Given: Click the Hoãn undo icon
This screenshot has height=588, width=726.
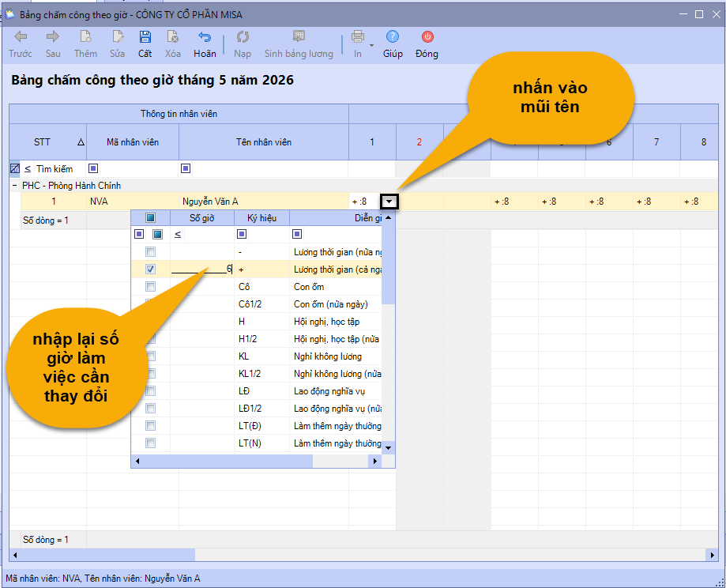Looking at the screenshot, I should click(x=205, y=37).
